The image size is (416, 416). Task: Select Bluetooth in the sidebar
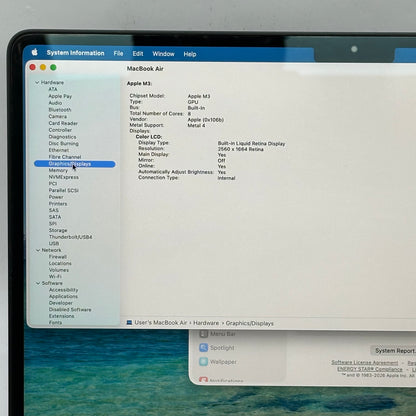(x=60, y=110)
